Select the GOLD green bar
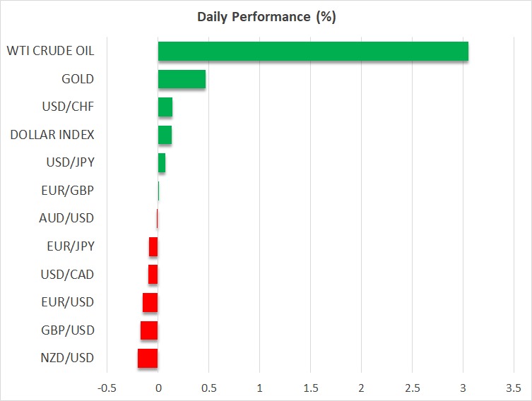The width and height of the screenshot is (532, 401). tap(182, 79)
